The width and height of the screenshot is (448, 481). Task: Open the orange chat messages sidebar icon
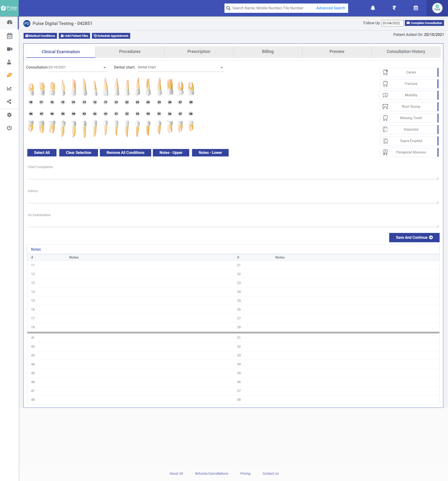9,75
